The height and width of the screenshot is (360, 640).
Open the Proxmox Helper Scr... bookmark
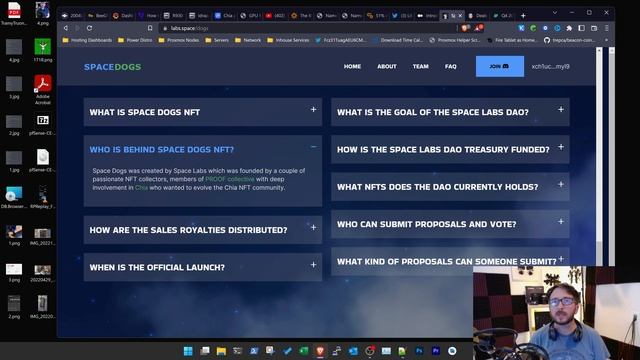tap(455, 40)
